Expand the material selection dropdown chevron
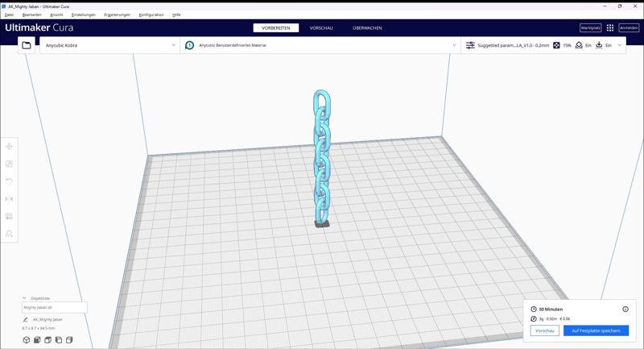This screenshot has height=349, width=644. click(x=454, y=45)
